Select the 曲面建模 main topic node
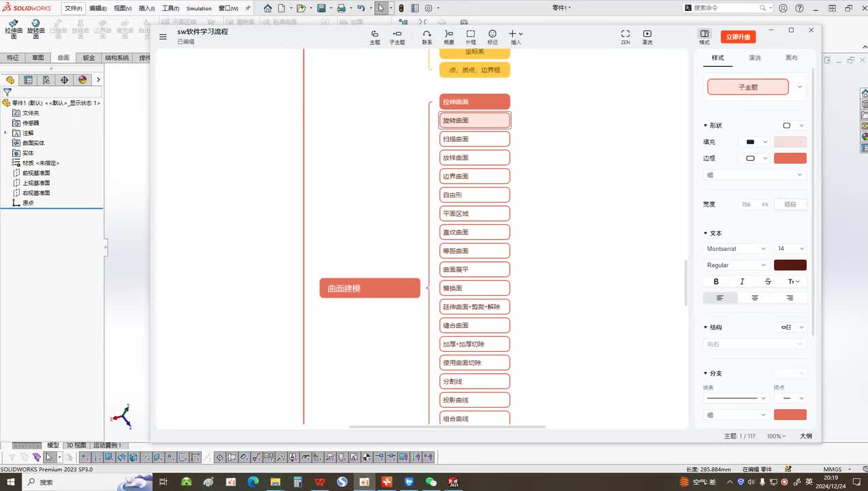Viewport: 868px width, 491px height. pos(370,288)
